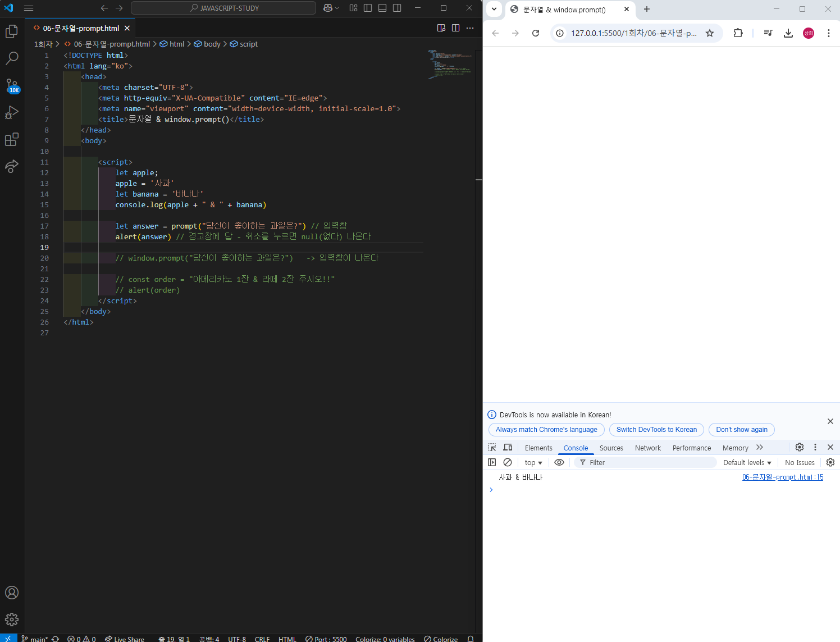Navigate forward in VS Code editor history

[119, 8]
